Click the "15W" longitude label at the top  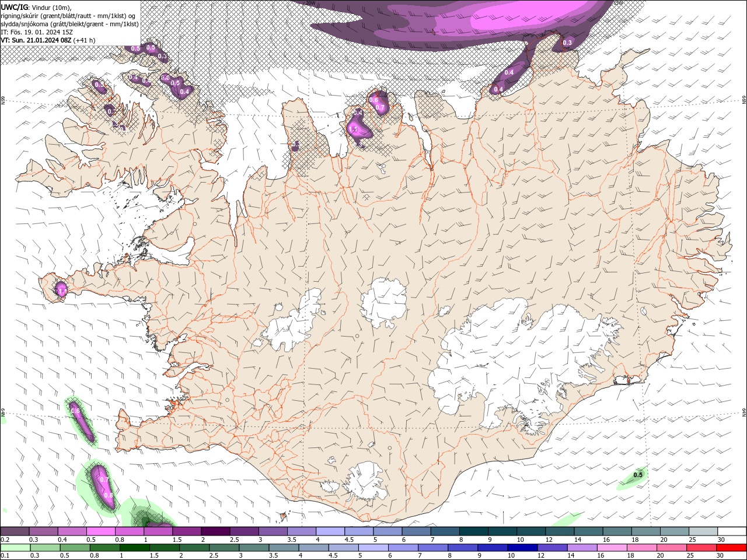pyautogui.click(x=618, y=2)
